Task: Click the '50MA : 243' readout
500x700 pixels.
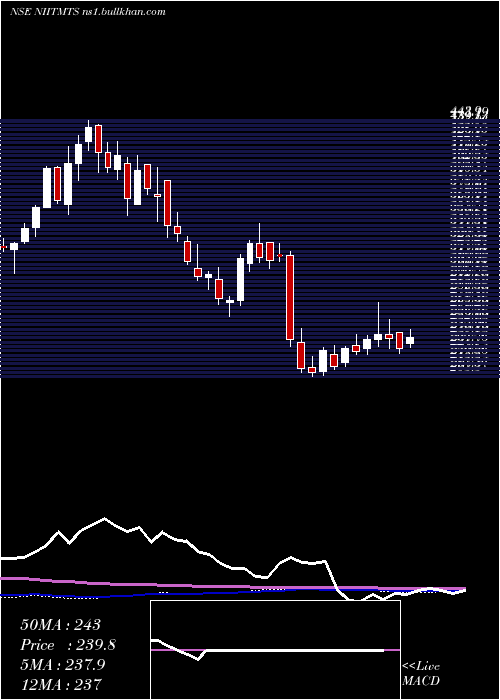Action: (x=60, y=625)
